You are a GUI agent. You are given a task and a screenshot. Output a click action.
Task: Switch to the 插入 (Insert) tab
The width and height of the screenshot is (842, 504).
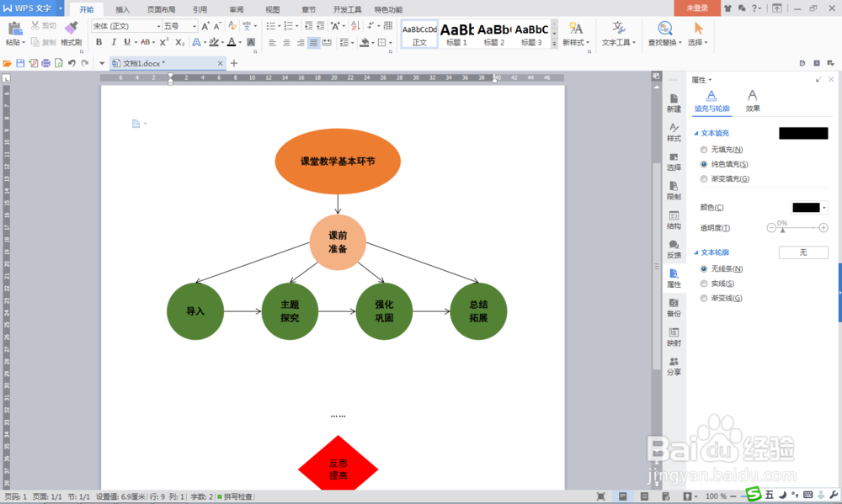(122, 9)
